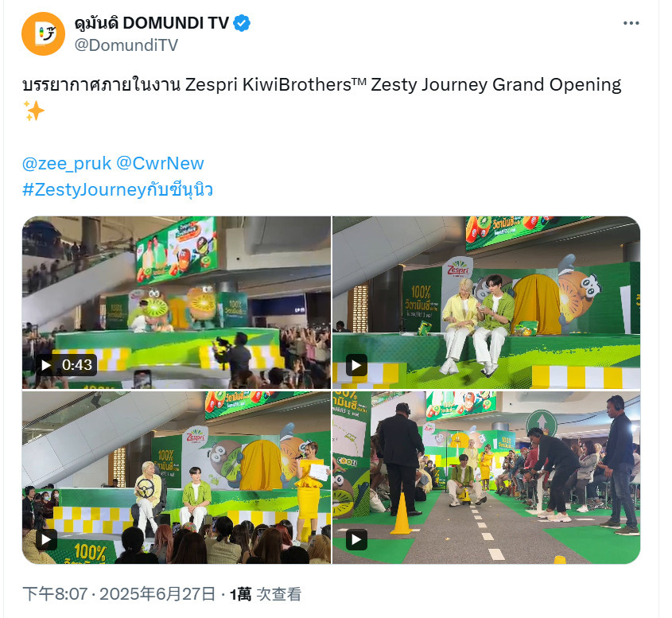This screenshot has width=672, height=618.
Task: Open the three-dot more options menu
Action: (631, 23)
